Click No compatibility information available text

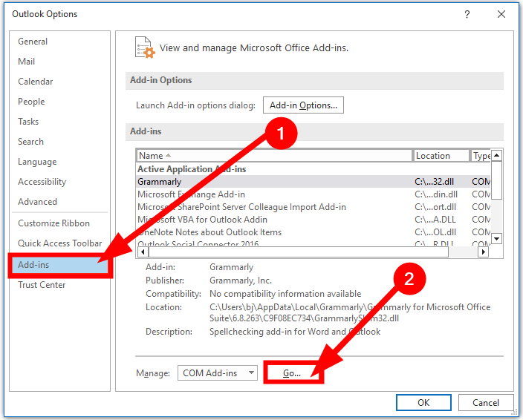[285, 294]
